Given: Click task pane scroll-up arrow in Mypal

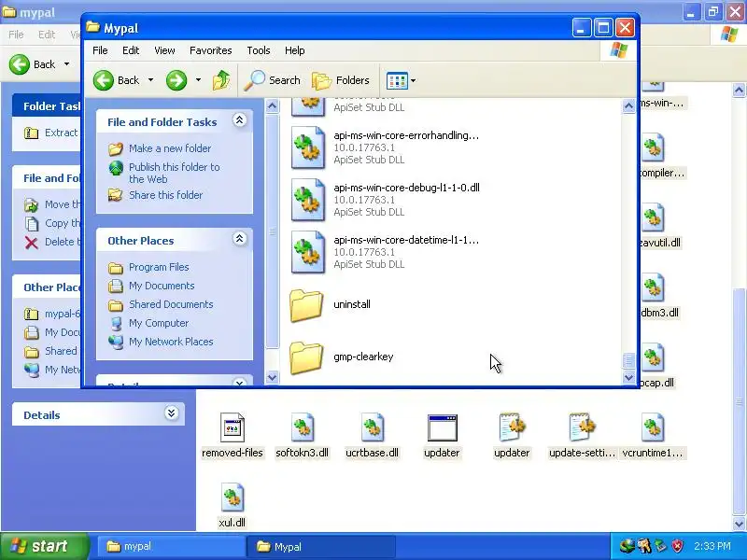Looking at the screenshot, I should point(272,105).
